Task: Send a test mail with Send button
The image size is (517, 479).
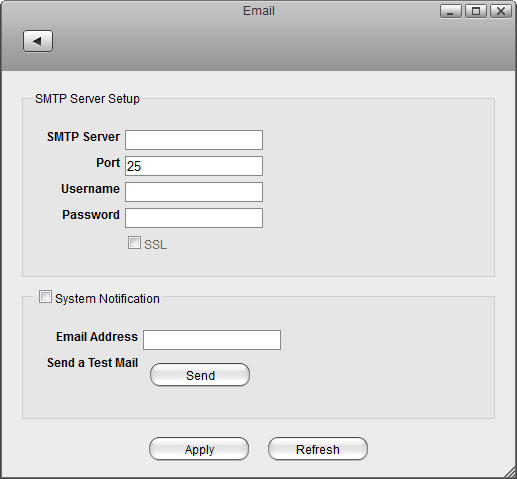Action: [200, 375]
